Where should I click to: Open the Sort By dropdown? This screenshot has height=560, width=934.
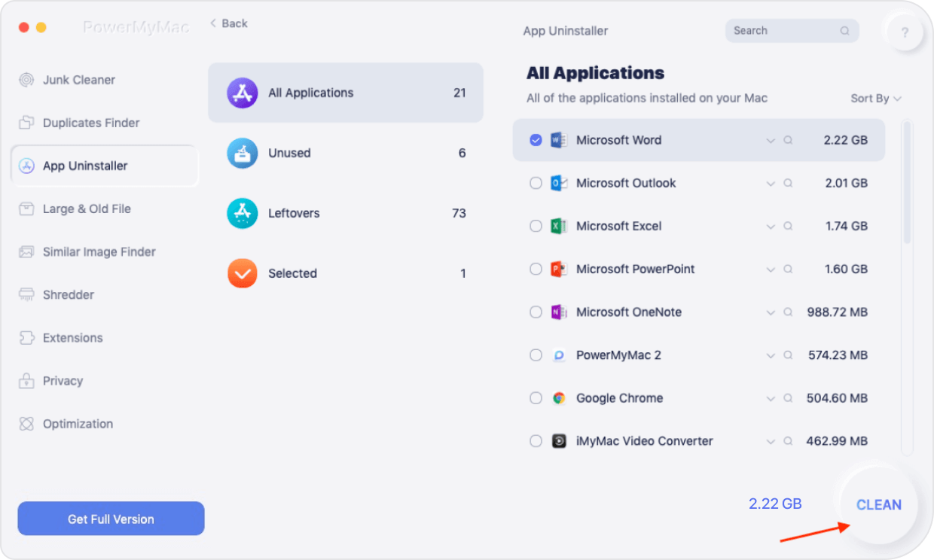pyautogui.click(x=875, y=99)
